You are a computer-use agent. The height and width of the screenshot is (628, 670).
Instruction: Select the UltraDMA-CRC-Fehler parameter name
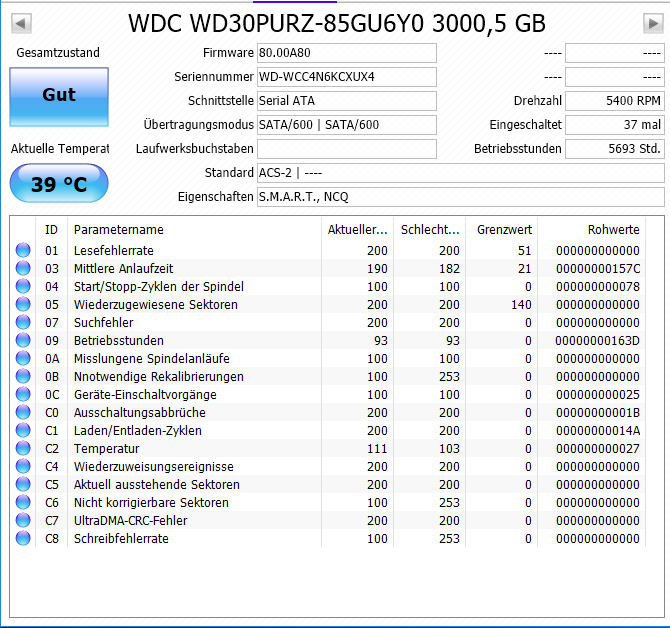tap(130, 520)
